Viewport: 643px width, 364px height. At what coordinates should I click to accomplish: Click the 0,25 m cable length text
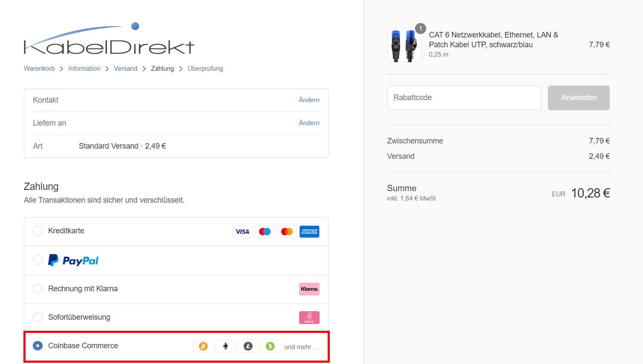tap(438, 54)
